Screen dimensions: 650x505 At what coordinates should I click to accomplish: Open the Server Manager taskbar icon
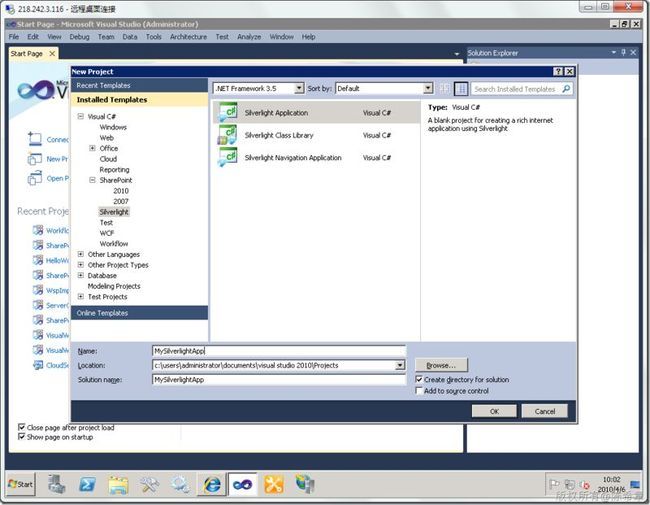click(x=56, y=484)
